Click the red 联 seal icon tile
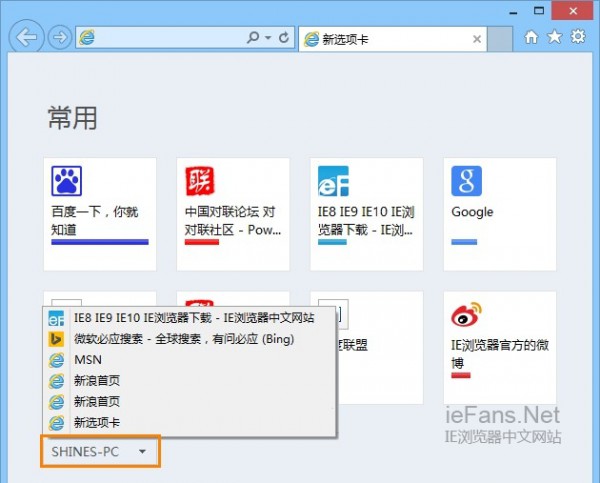 point(200,181)
